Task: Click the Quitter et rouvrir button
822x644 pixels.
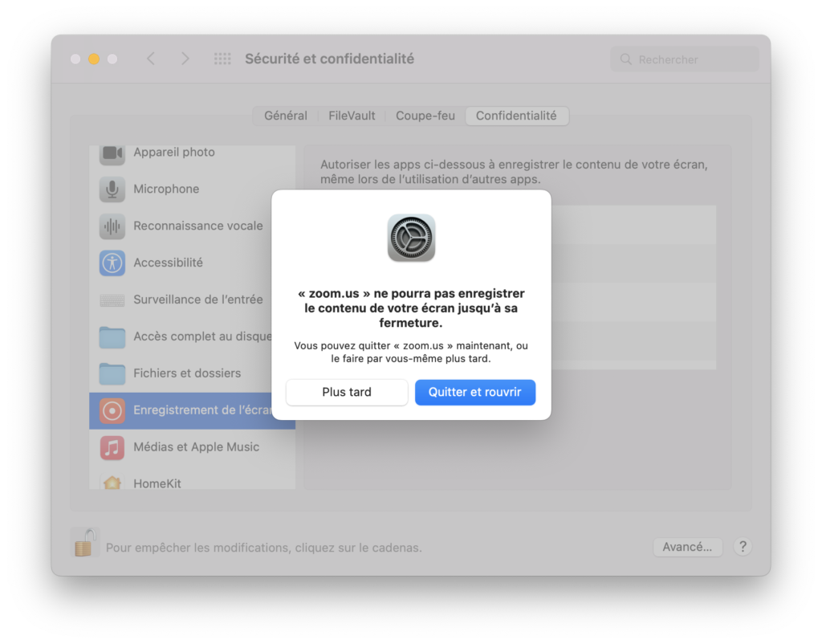Action: tap(475, 393)
